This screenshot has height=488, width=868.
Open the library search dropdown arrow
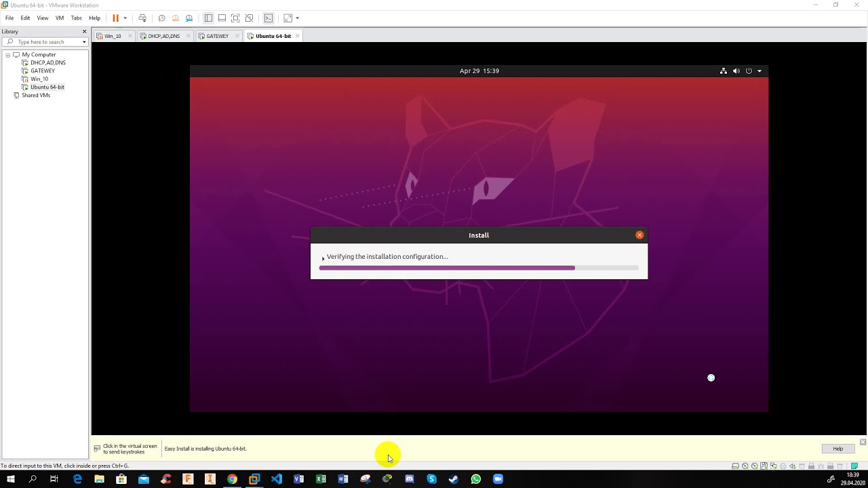(x=84, y=42)
